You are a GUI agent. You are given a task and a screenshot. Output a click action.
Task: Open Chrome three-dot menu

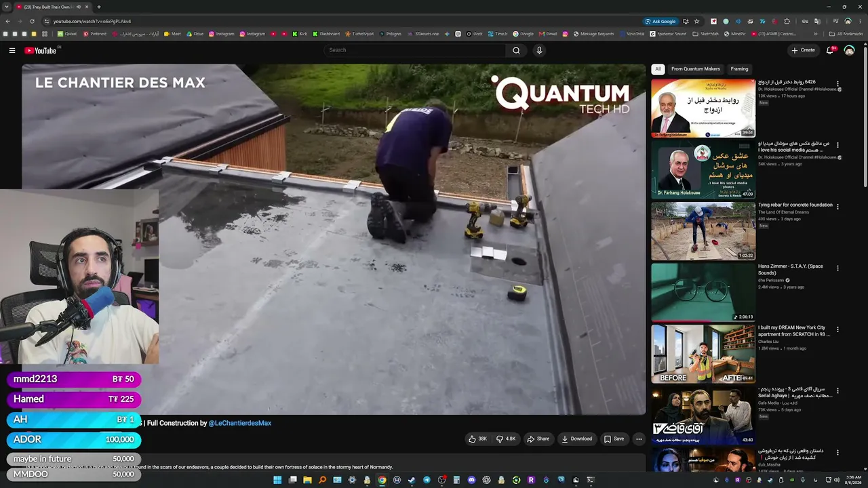pos(860,21)
